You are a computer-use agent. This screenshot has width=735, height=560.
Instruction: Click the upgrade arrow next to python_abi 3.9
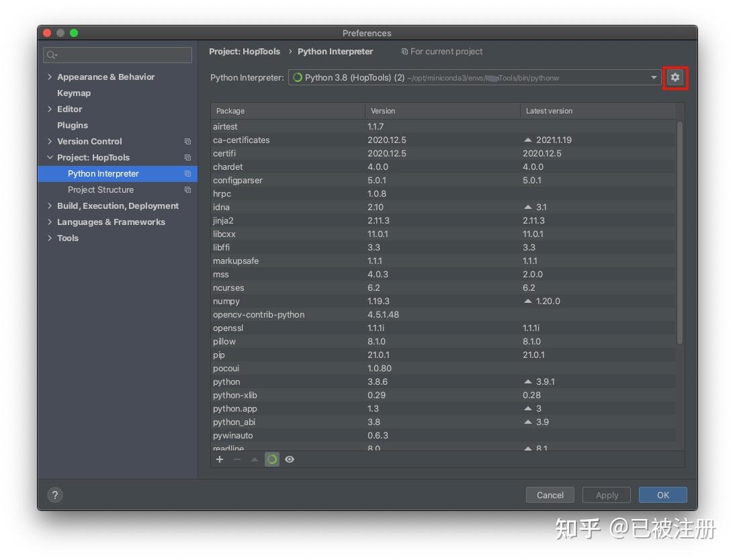[x=528, y=422]
